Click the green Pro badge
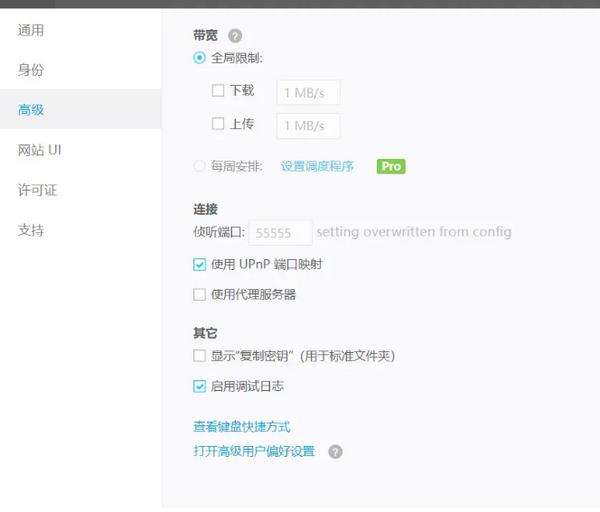 coord(391,166)
